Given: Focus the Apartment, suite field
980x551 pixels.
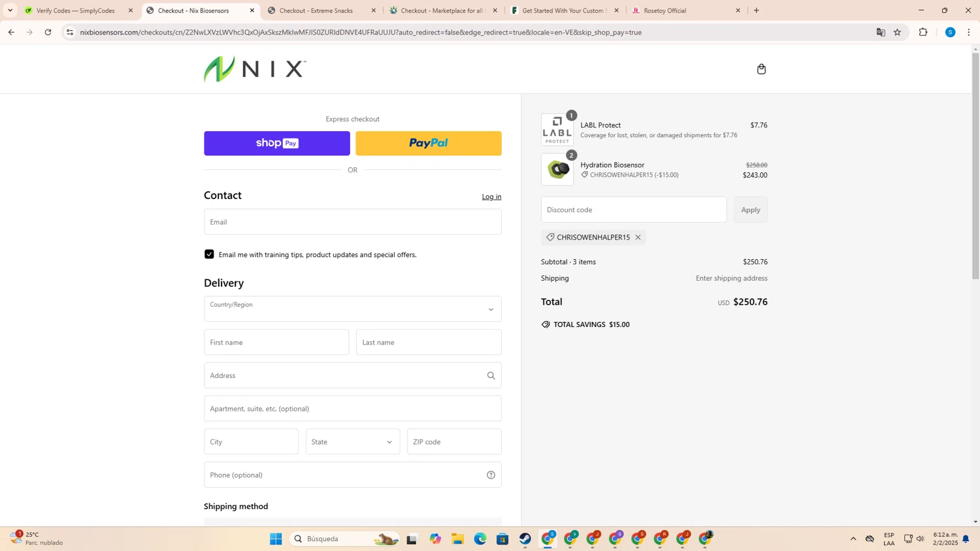Looking at the screenshot, I should 353,409.
